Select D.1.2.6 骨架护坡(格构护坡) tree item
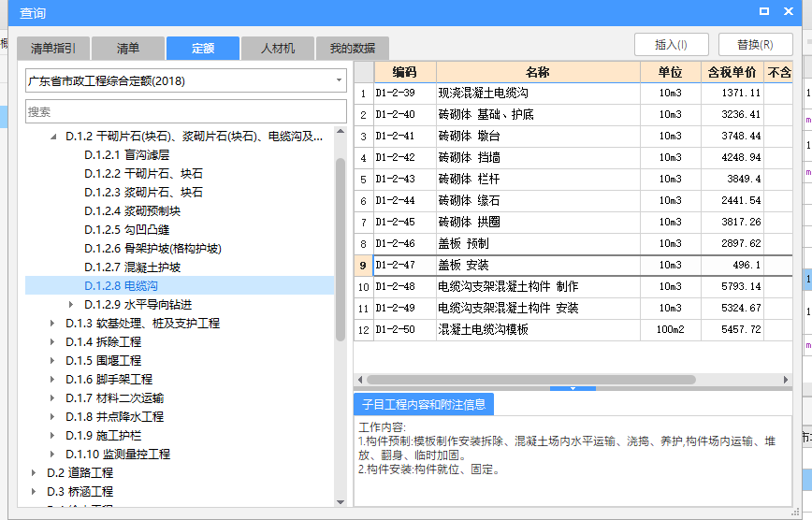812x520 pixels. [x=152, y=248]
